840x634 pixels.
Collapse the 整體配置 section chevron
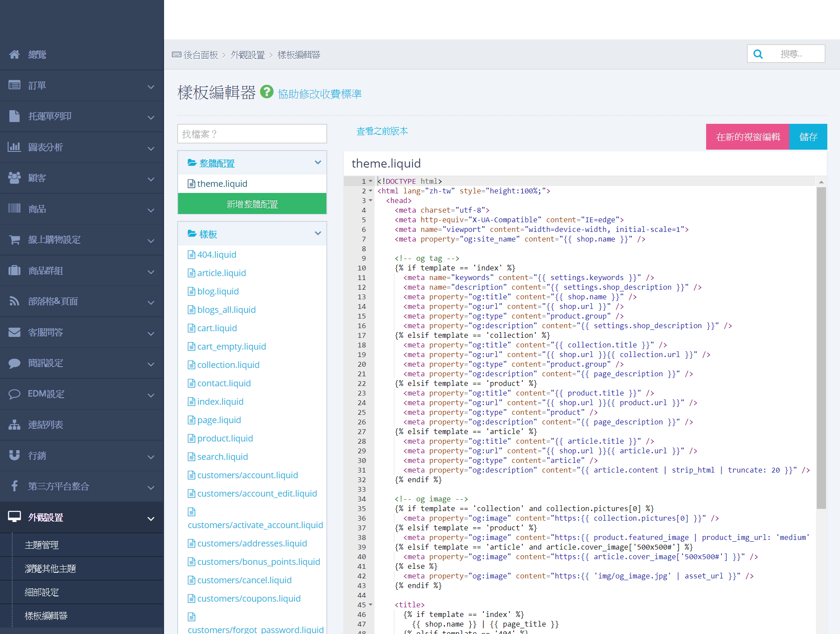pos(318,162)
